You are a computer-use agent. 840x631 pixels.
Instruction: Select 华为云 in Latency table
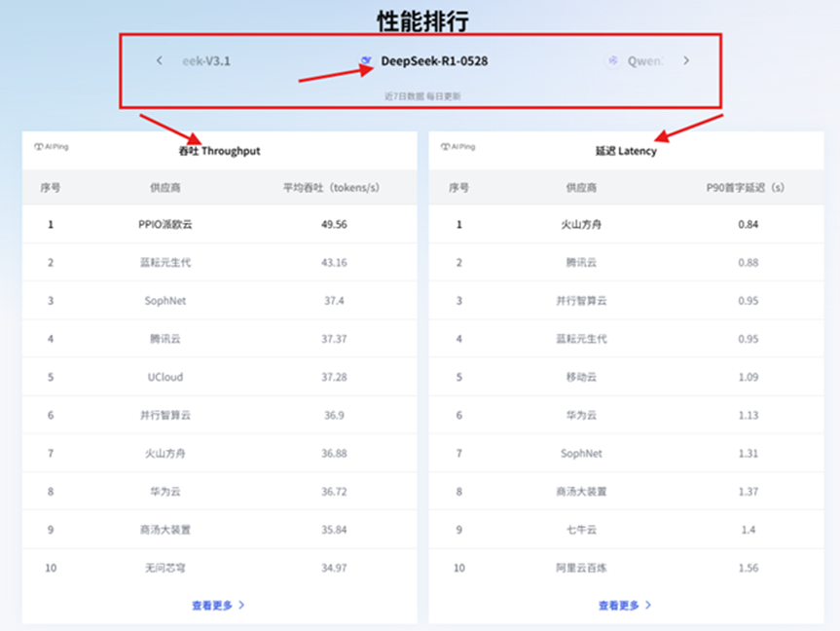coord(581,415)
